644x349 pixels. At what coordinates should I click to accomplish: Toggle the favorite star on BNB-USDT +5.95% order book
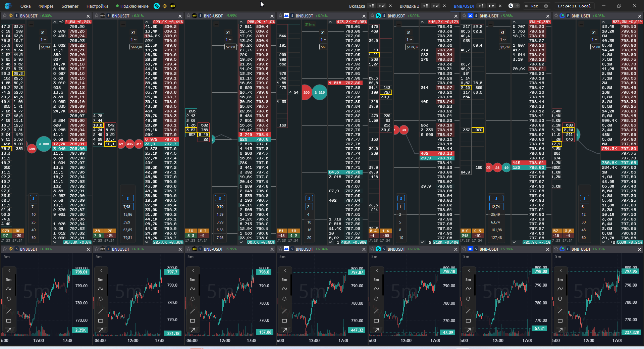tap(189, 16)
